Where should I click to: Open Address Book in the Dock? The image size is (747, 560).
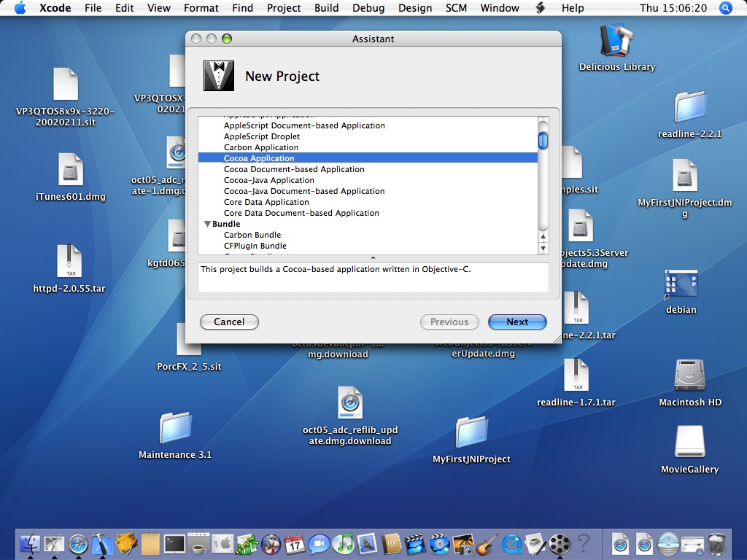coord(391,542)
